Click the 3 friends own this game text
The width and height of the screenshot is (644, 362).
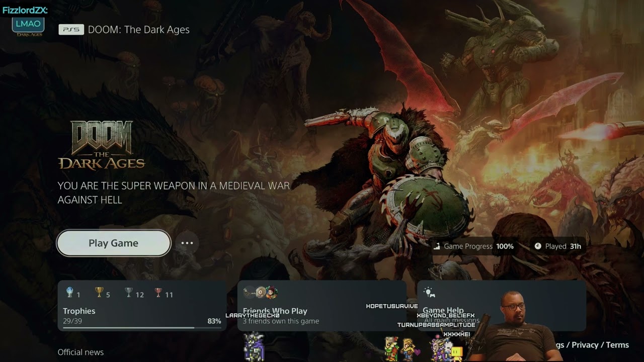coord(281,321)
